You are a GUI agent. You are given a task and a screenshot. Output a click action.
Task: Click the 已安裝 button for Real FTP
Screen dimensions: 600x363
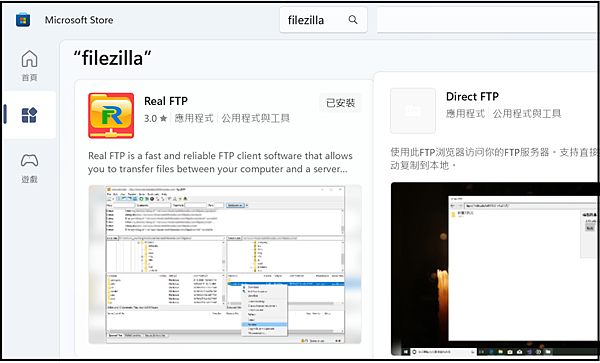tap(341, 103)
